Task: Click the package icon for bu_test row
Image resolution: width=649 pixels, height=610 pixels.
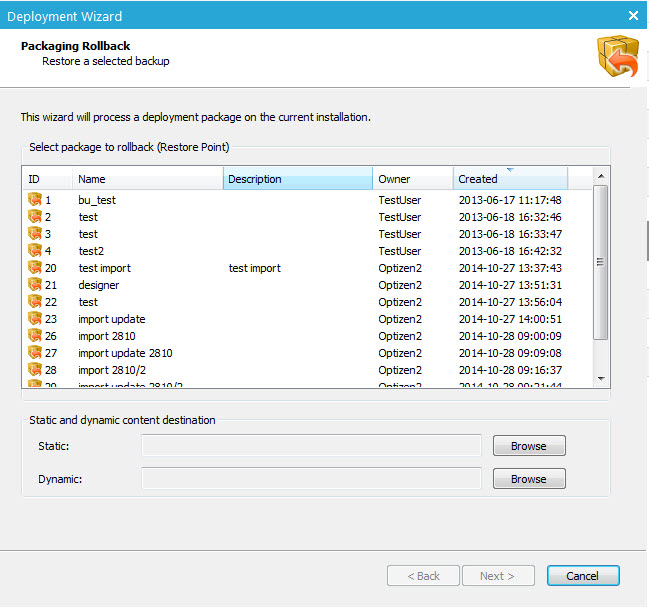Action: 35,200
